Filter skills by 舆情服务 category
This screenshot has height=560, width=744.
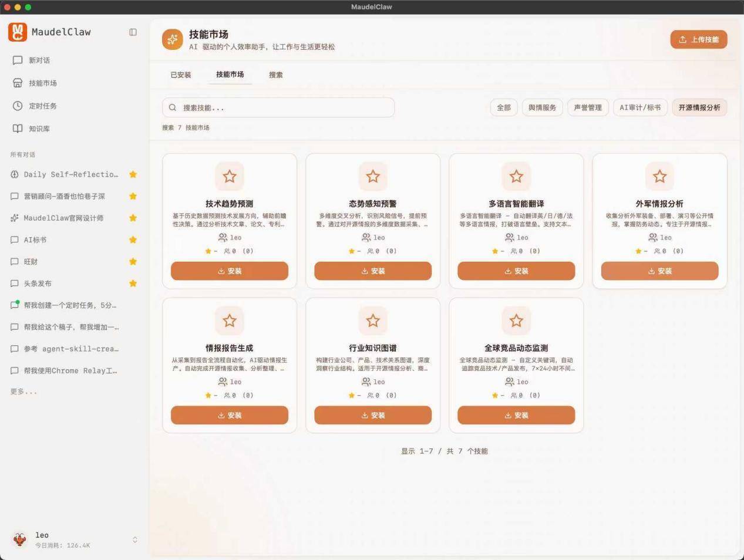pyautogui.click(x=542, y=107)
